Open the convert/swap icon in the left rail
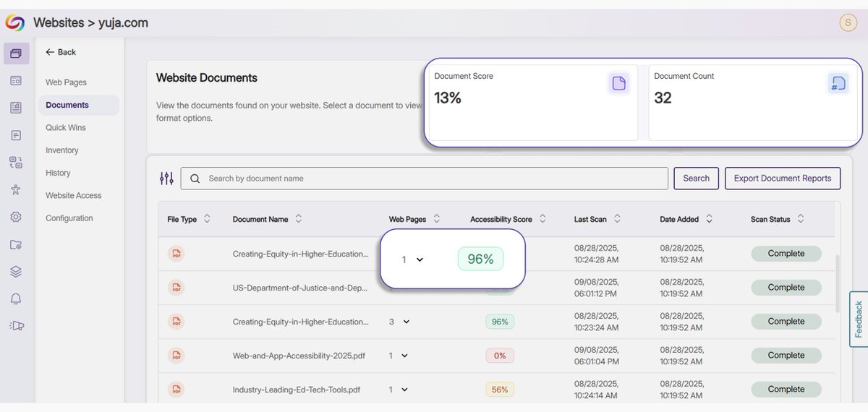868x412 pixels. click(16, 163)
